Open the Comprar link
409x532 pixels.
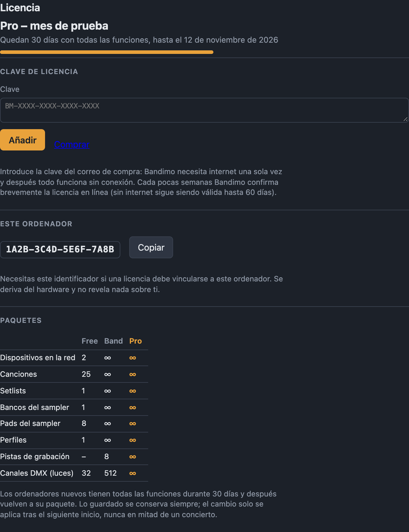(x=72, y=144)
